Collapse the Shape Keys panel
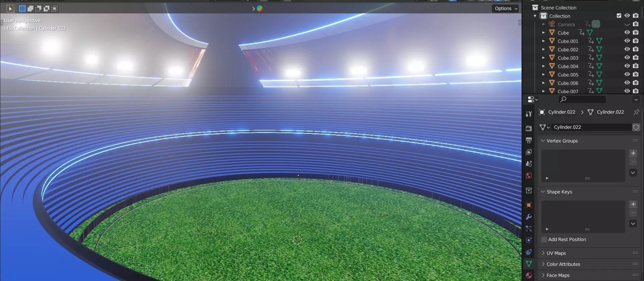 pos(543,192)
